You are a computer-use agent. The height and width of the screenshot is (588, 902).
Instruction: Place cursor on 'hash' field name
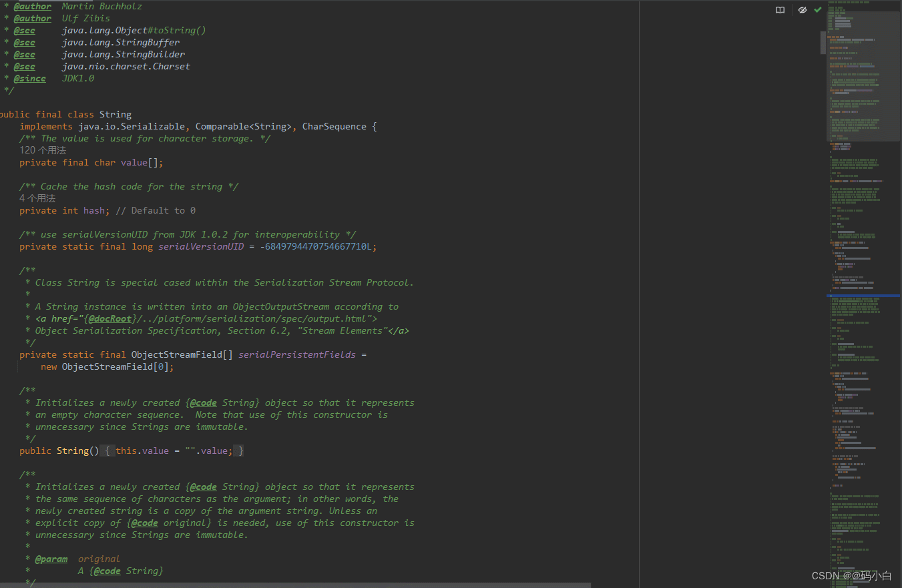click(94, 210)
